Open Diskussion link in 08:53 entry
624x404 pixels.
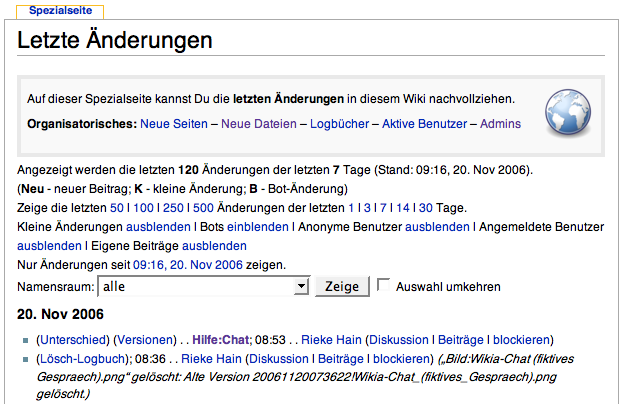point(399,340)
